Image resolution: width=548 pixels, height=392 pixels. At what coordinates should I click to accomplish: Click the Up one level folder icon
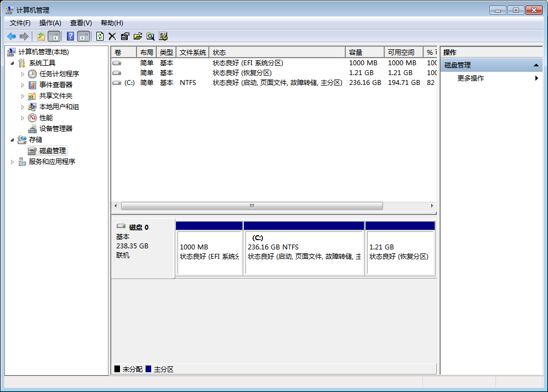[x=41, y=36]
